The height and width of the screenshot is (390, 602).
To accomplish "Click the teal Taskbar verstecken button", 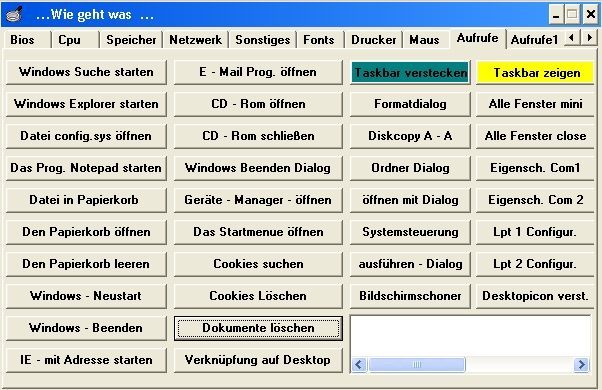I will tap(410, 73).
